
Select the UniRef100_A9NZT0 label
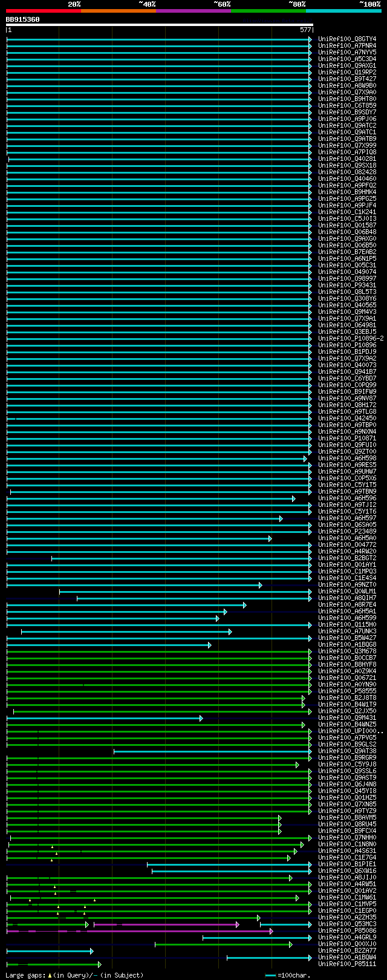point(347,585)
